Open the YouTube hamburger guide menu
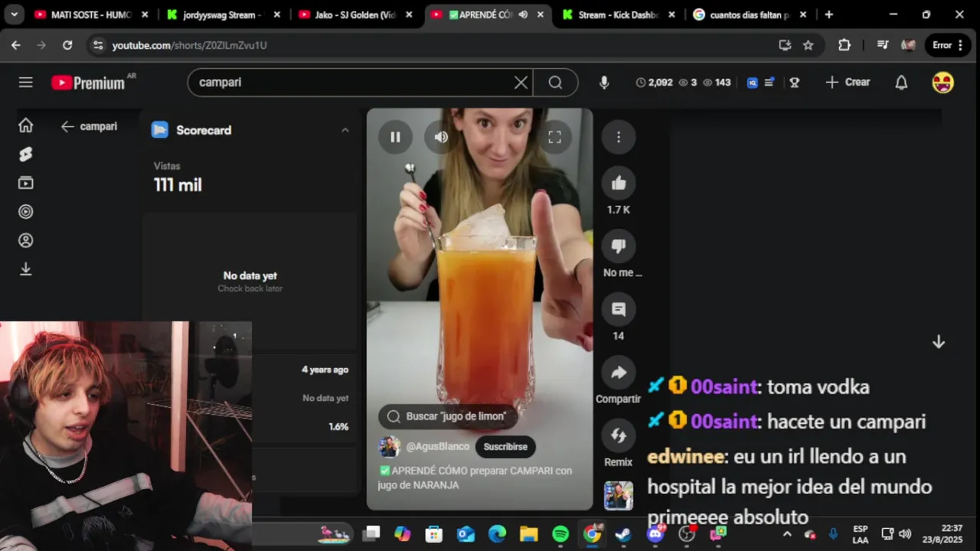Screen dimensions: 980x551 (x=26, y=83)
